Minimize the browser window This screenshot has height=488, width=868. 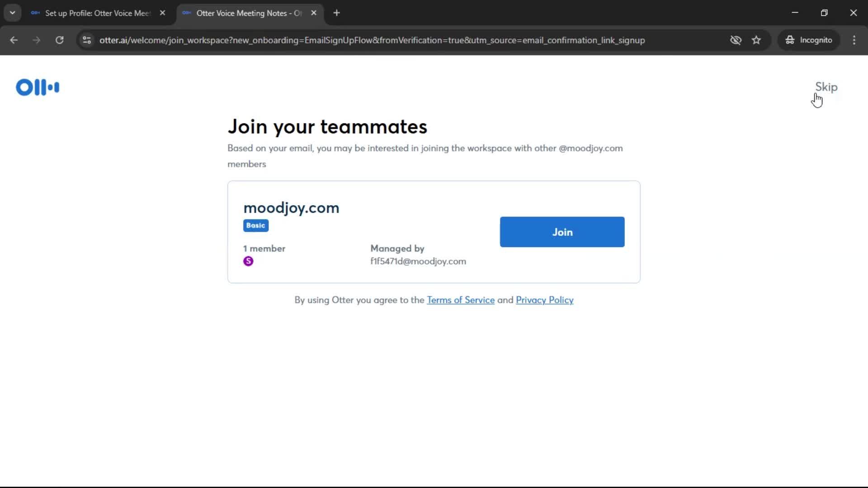795,13
